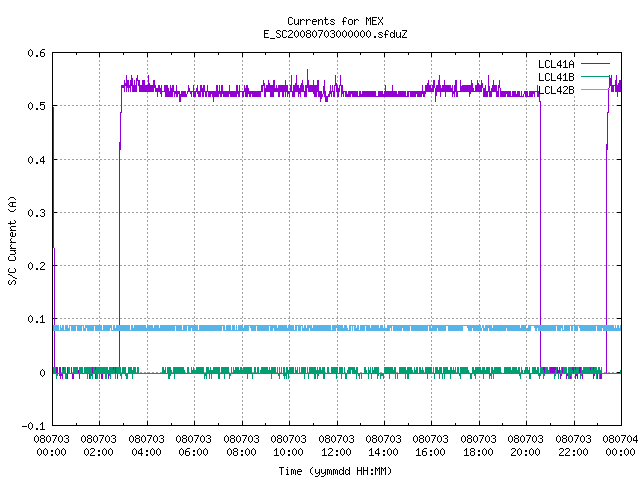This screenshot has width=640, height=480.
Task: Click the chart title 'Currents for MEX'
Action: coord(335,21)
